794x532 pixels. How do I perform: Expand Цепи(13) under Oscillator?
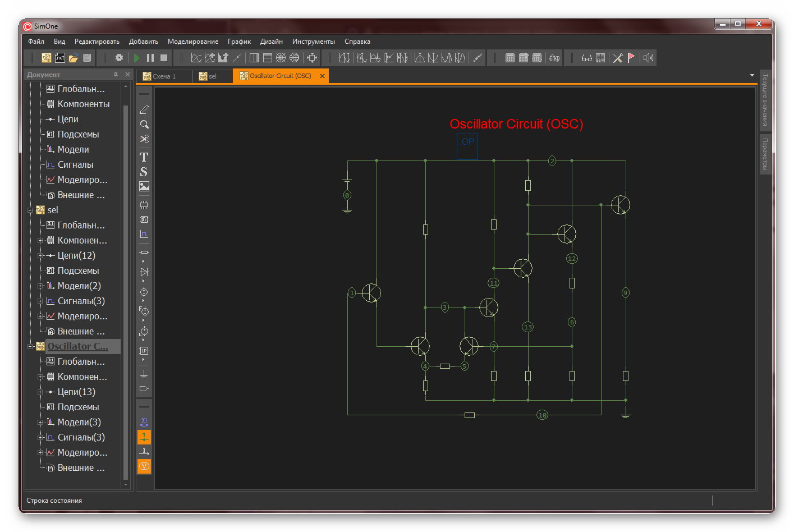click(x=40, y=392)
